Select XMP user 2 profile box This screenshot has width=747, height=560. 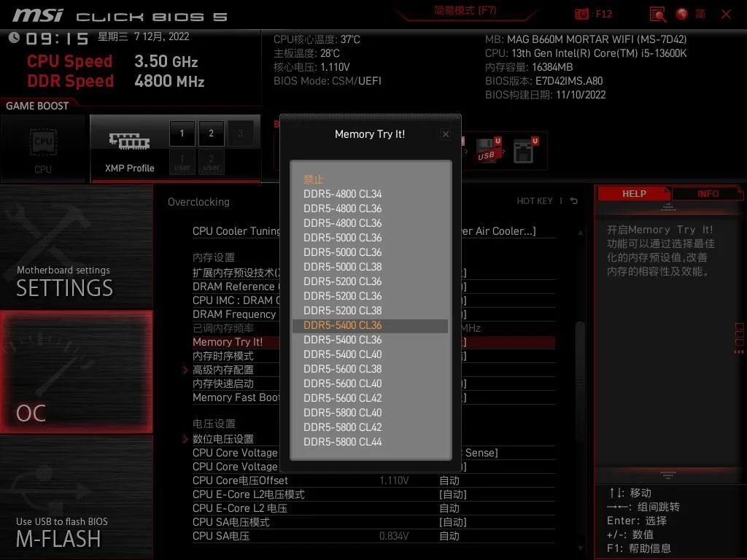click(x=211, y=162)
